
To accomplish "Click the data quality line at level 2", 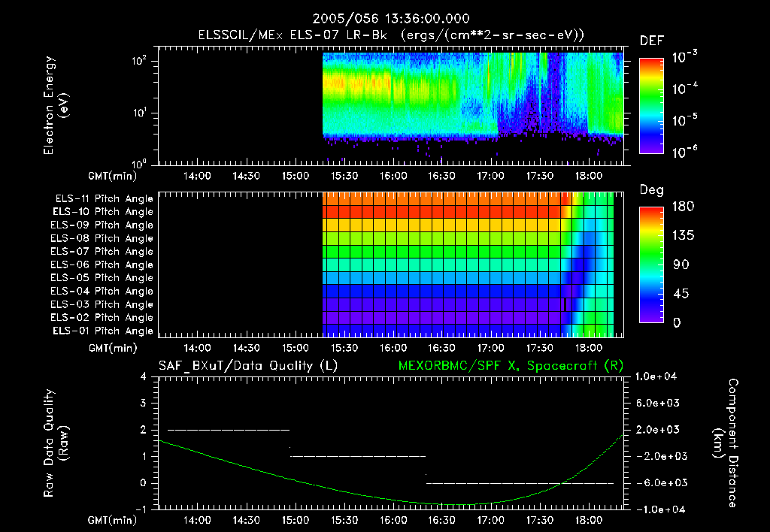I will click(229, 430).
